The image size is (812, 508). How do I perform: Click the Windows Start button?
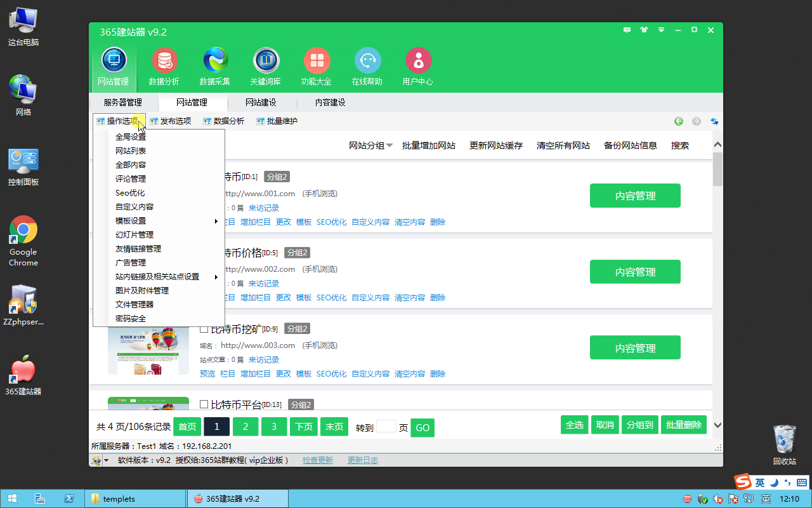click(12, 498)
